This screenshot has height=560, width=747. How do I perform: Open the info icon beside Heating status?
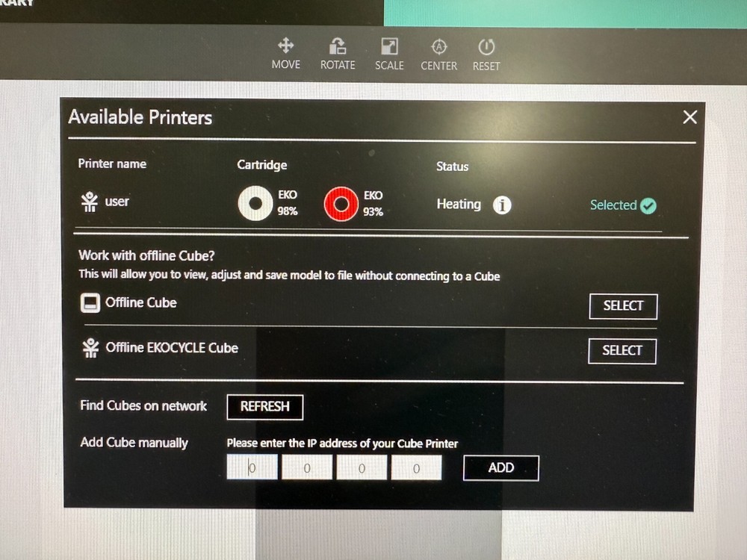(x=502, y=205)
